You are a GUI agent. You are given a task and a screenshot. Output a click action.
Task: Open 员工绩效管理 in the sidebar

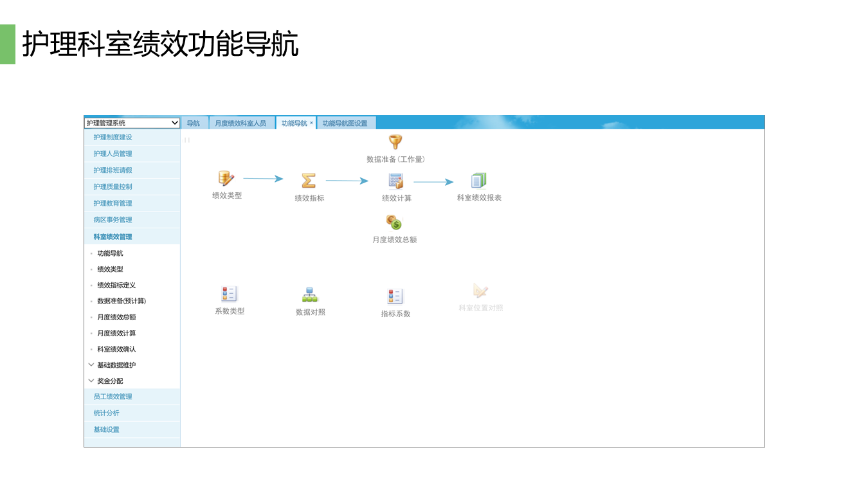[132, 397]
